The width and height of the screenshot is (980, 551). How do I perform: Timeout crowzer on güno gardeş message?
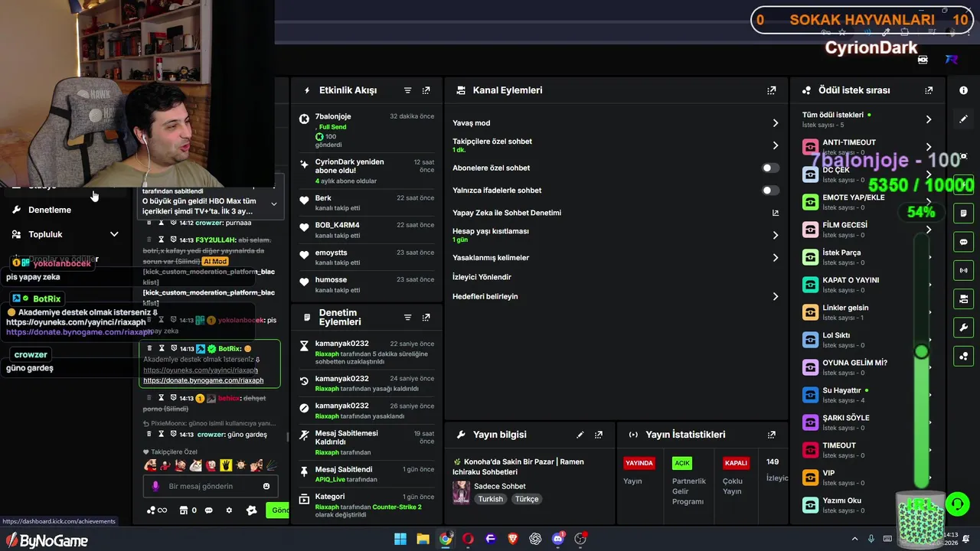[162, 435]
